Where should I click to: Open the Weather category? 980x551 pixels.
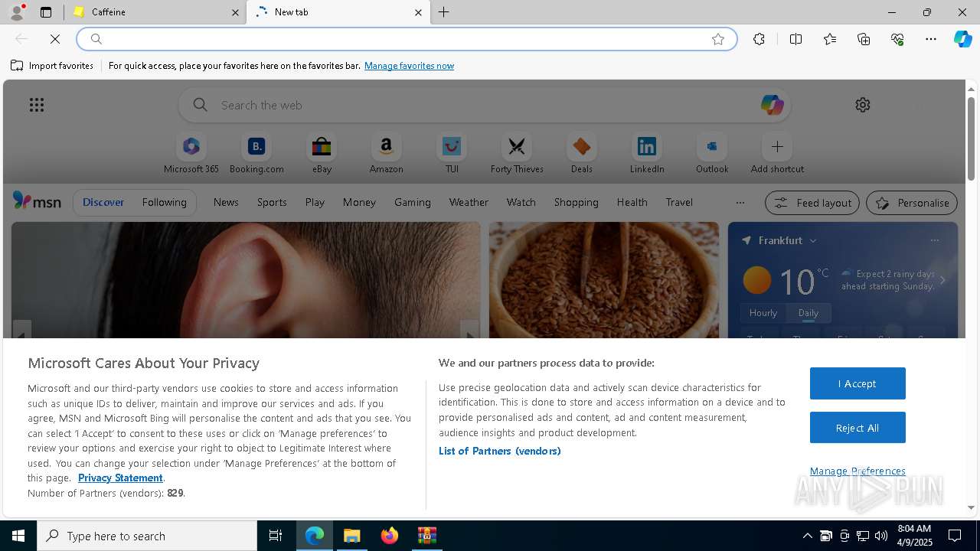click(469, 202)
